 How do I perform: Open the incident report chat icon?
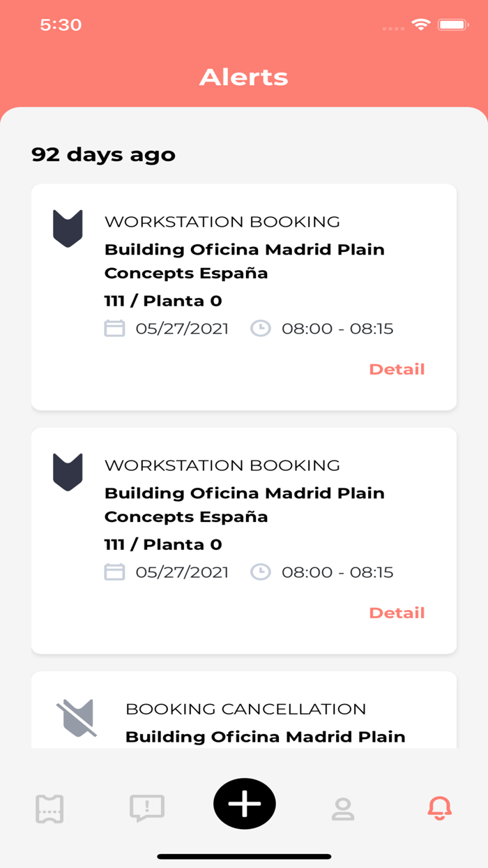pyautogui.click(x=147, y=808)
